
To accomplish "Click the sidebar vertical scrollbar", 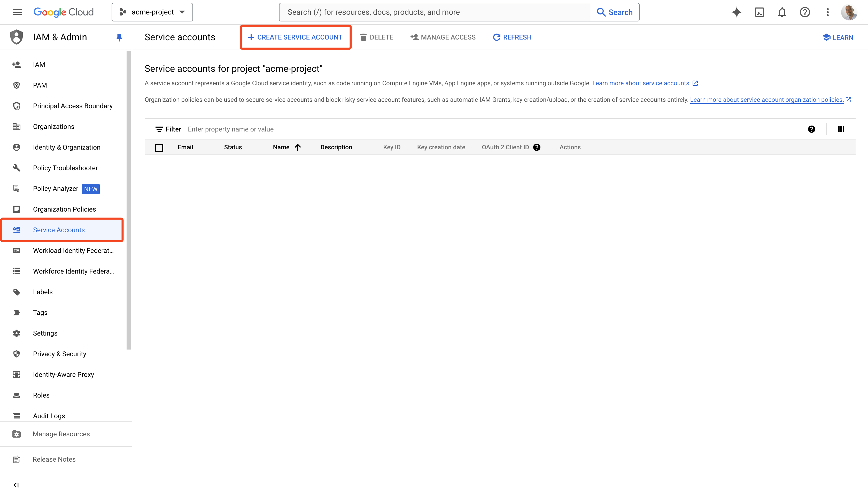I will pos(129,200).
